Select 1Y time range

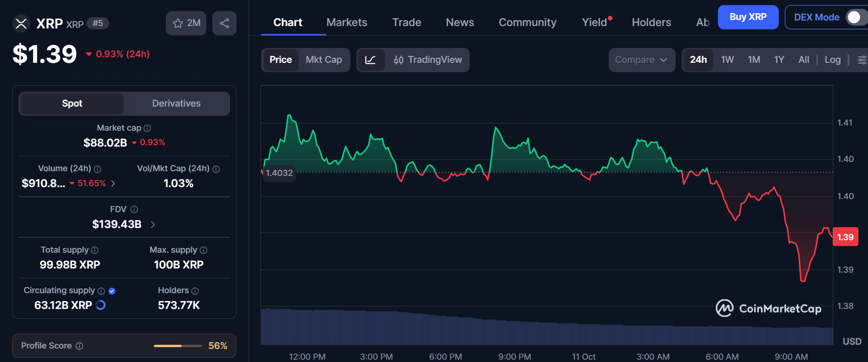779,60
